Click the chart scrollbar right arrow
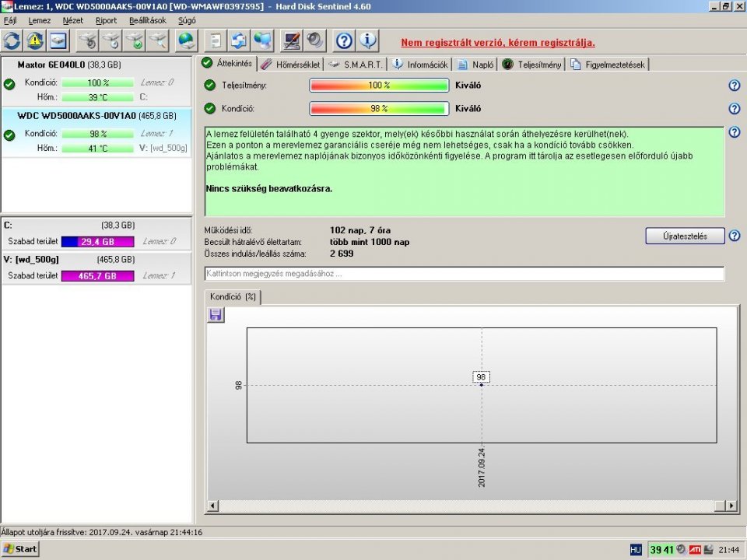The height and width of the screenshot is (560, 747). click(x=731, y=506)
